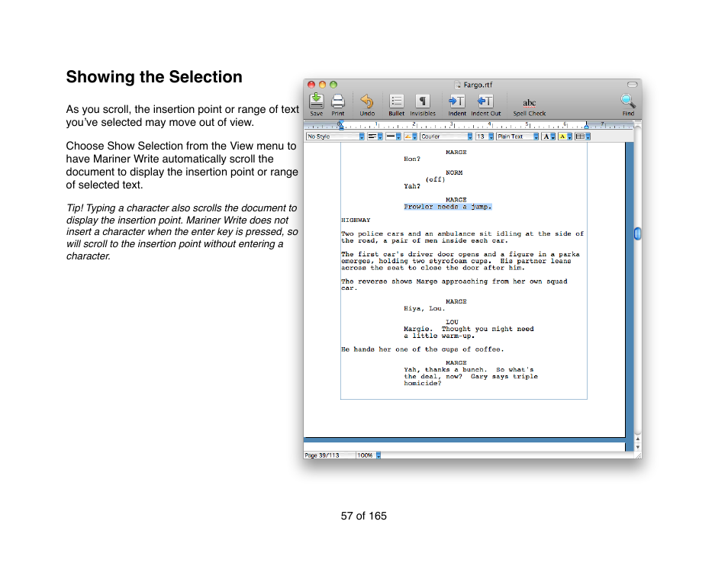Click the LOU character name
This screenshot has width=728, height=563.
(452, 322)
